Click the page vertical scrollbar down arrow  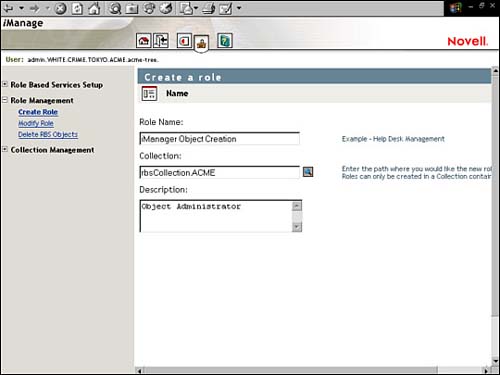coord(496,361)
